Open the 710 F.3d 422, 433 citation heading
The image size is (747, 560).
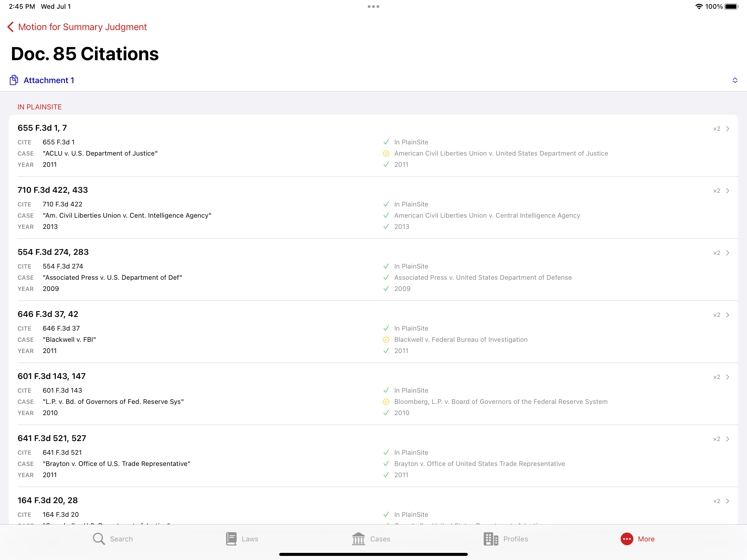53,190
